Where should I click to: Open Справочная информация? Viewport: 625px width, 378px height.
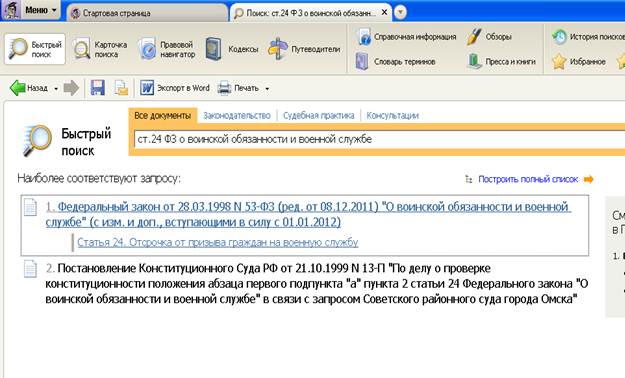coord(406,37)
